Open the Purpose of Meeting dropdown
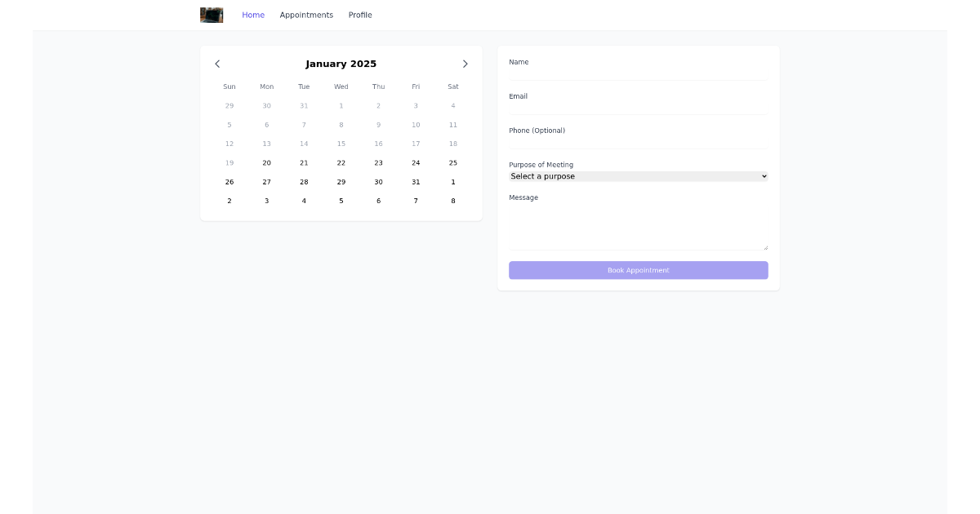The image size is (980, 514). (x=638, y=176)
